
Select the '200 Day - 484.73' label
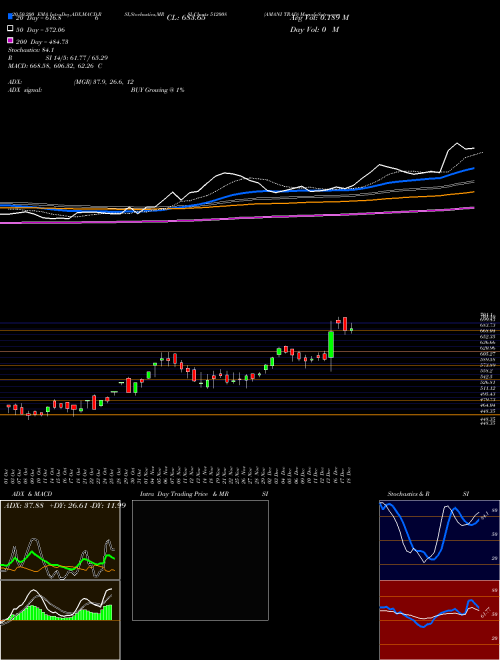[x=42, y=42]
